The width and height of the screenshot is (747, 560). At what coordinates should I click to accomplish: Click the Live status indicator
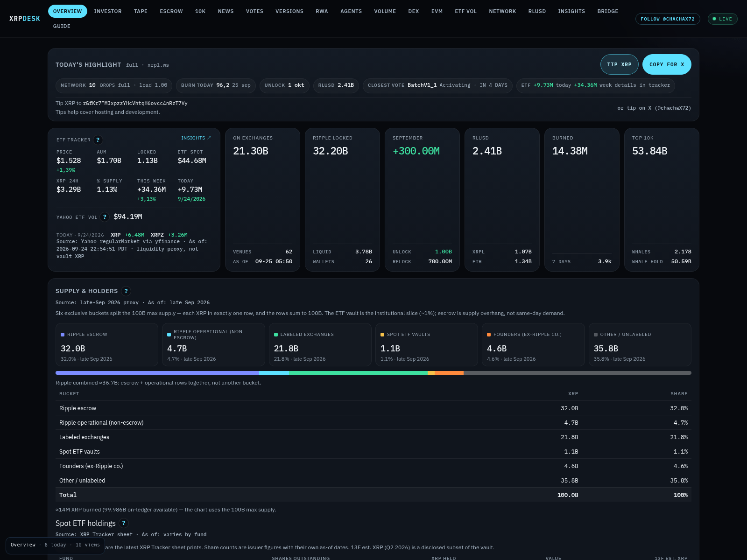click(x=723, y=19)
